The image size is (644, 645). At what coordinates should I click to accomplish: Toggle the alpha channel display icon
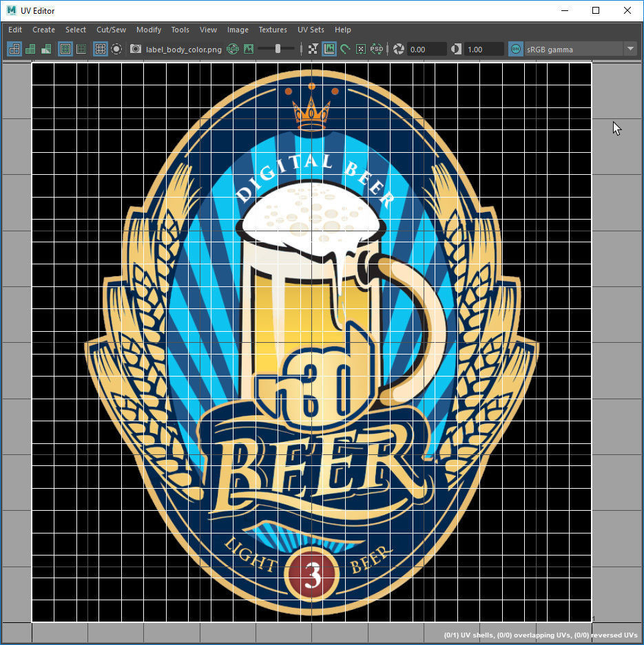(249, 50)
